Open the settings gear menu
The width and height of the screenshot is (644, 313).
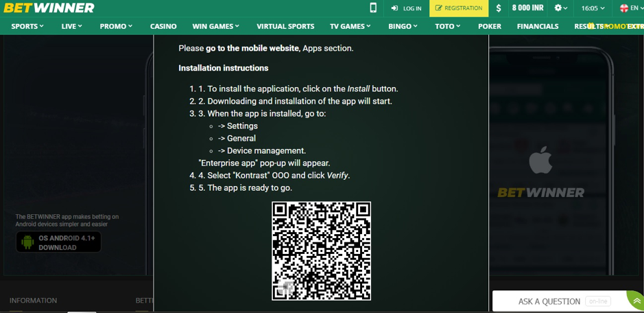coord(560,8)
